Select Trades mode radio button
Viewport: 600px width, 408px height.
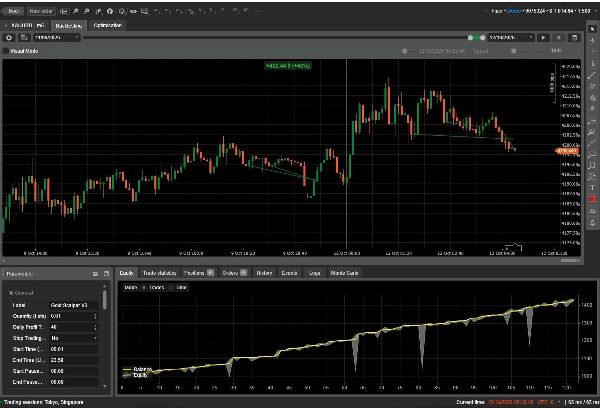click(x=144, y=287)
